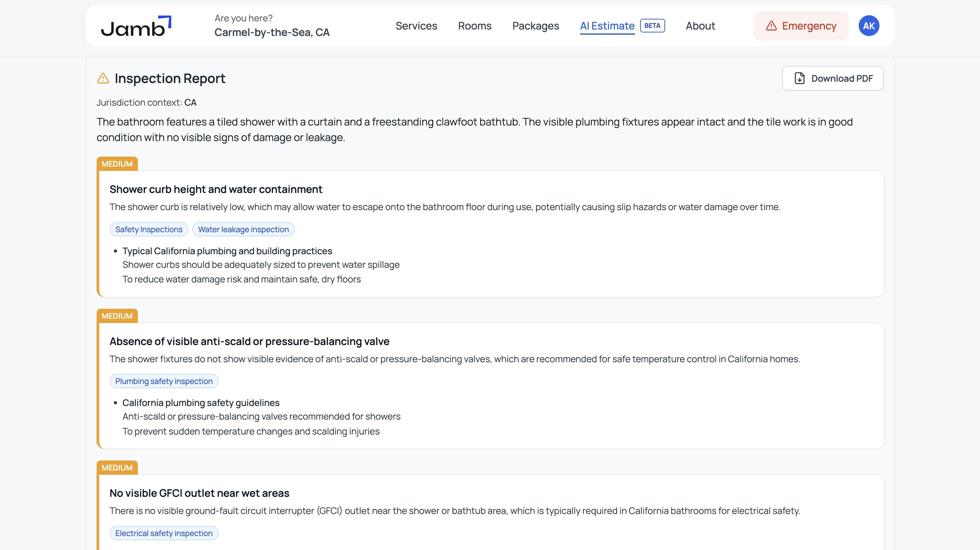Click text To reduce water damage risk
The image size is (980, 550).
(x=242, y=279)
